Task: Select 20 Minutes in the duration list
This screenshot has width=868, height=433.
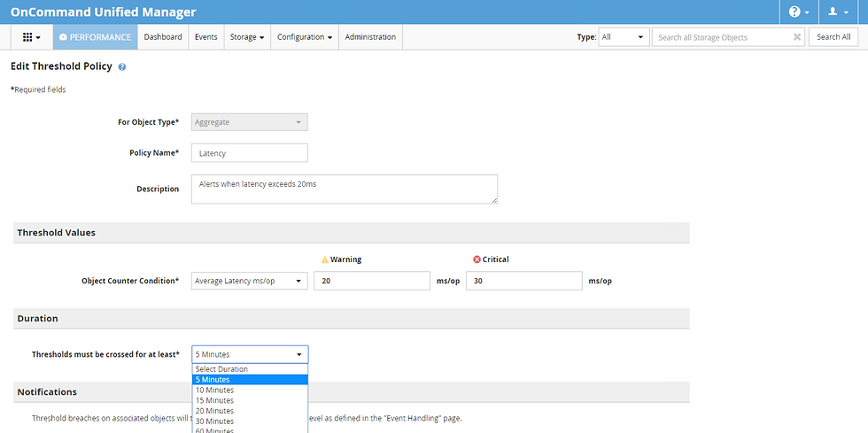Action: click(x=250, y=411)
